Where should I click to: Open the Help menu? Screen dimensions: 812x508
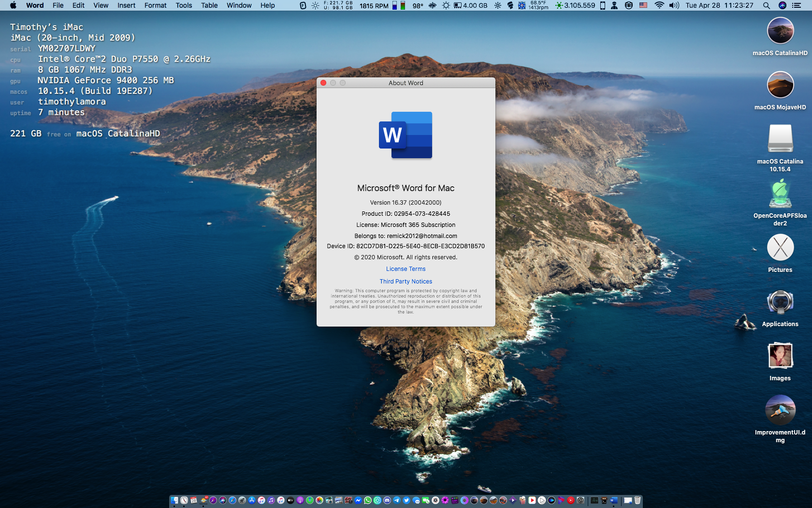267,5
